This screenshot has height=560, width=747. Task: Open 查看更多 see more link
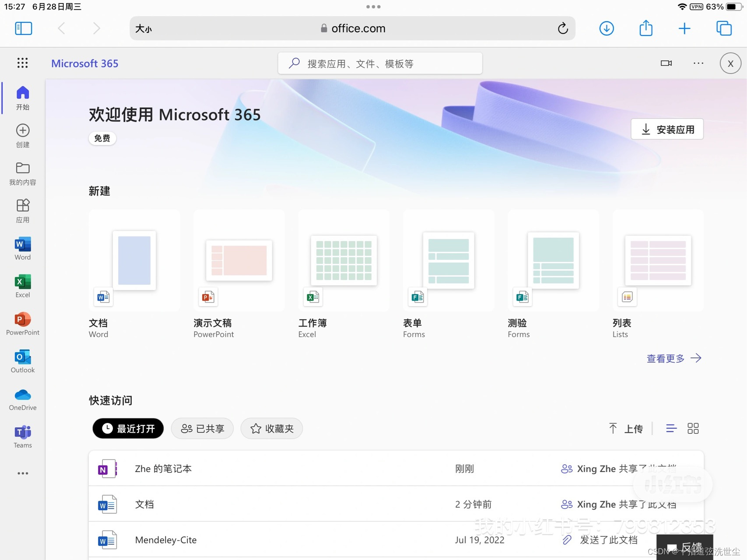(674, 358)
